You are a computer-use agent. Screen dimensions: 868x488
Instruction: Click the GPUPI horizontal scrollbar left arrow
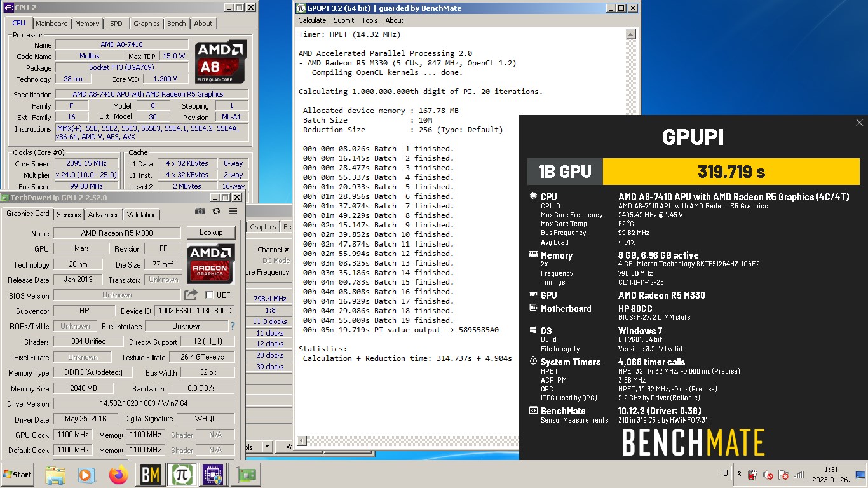(302, 440)
